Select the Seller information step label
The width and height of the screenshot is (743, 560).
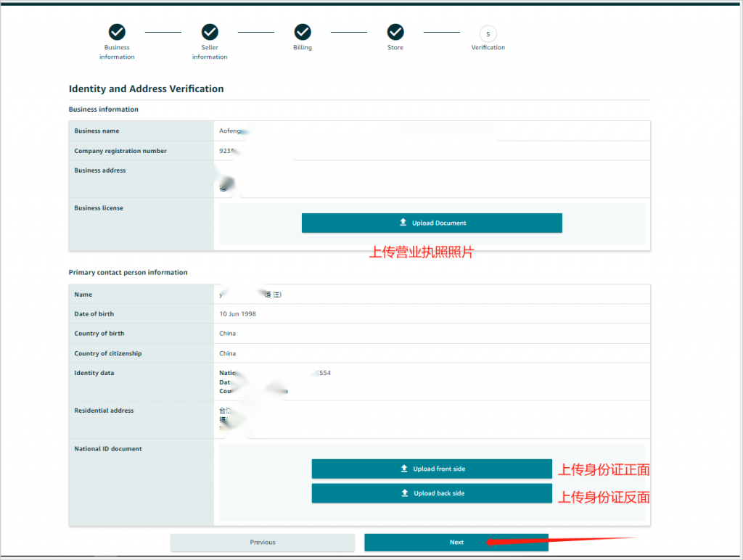click(x=210, y=52)
